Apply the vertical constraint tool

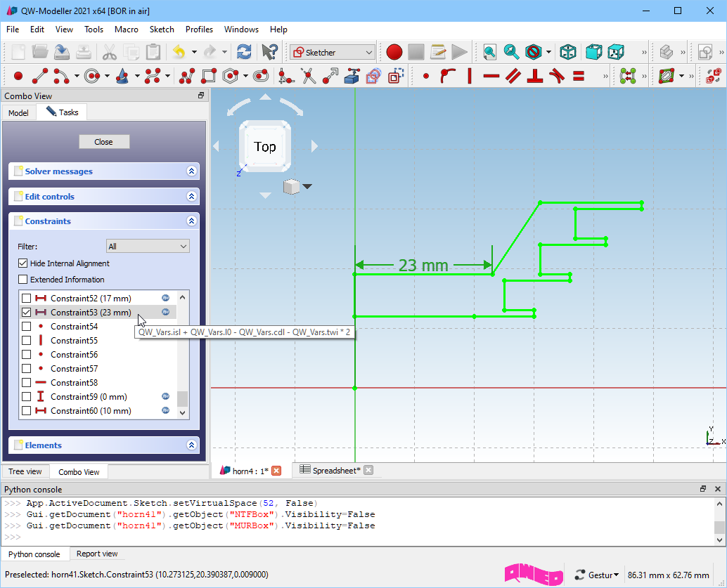469,76
